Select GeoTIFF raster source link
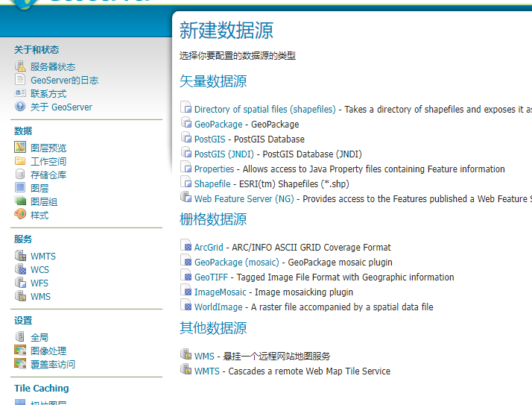Screen dimensions: 532x405 click(x=211, y=277)
